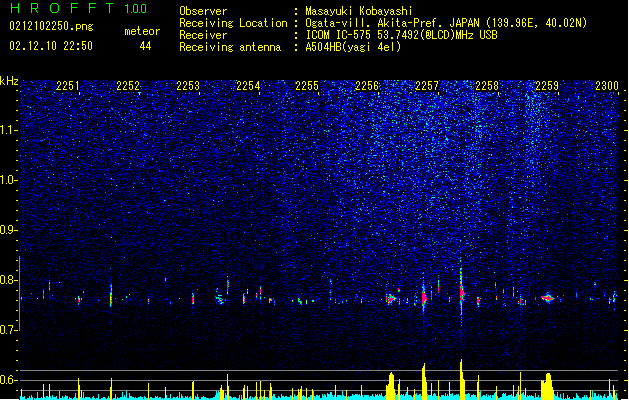
Task: Click the diamond-shaped echo near 2259
Action: 548,298
